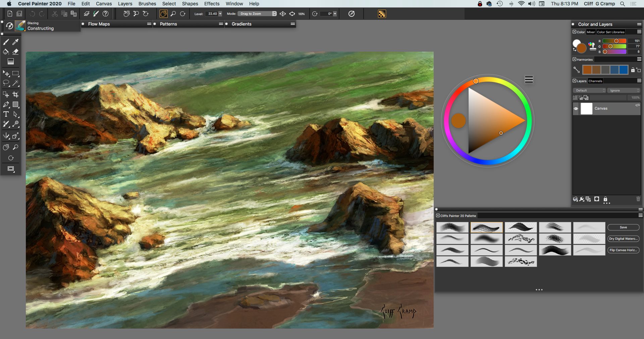Pick the Perspective Guides tool
Image resolution: width=644 pixels, height=339 pixels.
tap(15, 136)
